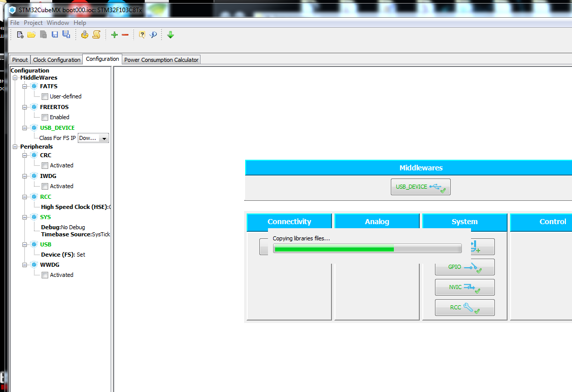Switch to the Clock Configuration tab
Image resolution: width=572 pixels, height=392 pixels.
pyautogui.click(x=56, y=60)
